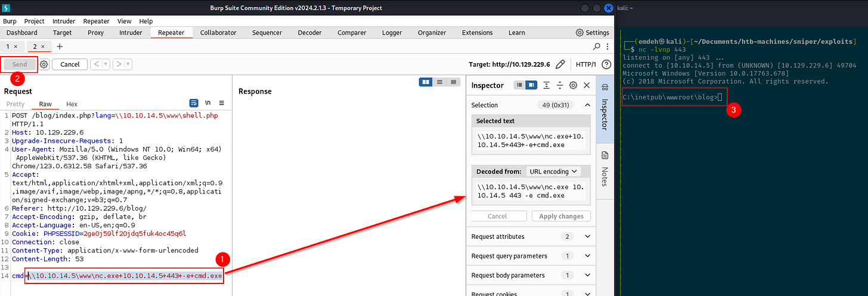Close Repeater tab 1 with its x

click(x=15, y=46)
